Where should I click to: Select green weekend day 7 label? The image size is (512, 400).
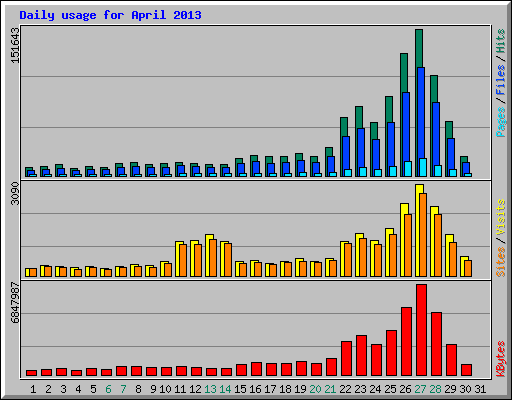pos(123,389)
